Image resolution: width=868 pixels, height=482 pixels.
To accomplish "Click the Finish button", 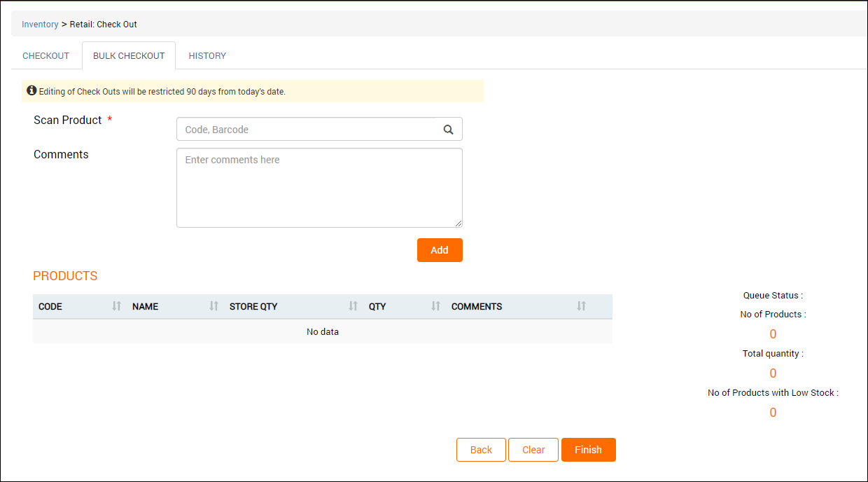I will tap(589, 450).
